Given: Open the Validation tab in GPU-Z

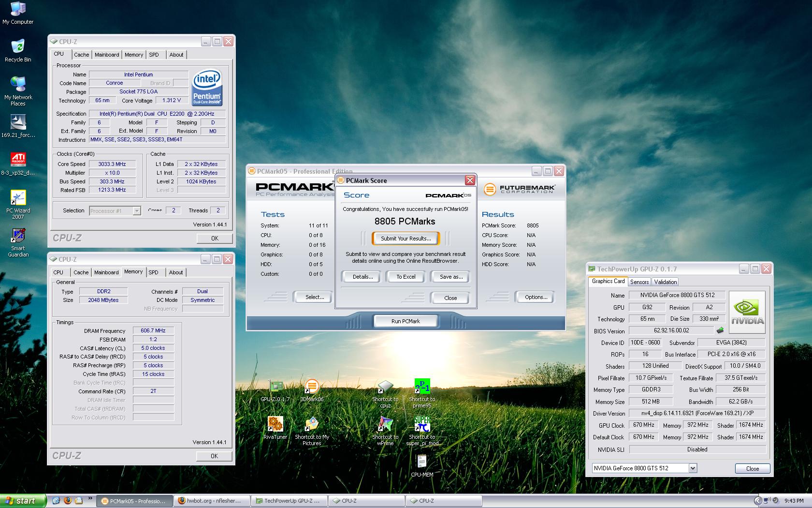Looking at the screenshot, I should pyautogui.click(x=666, y=282).
